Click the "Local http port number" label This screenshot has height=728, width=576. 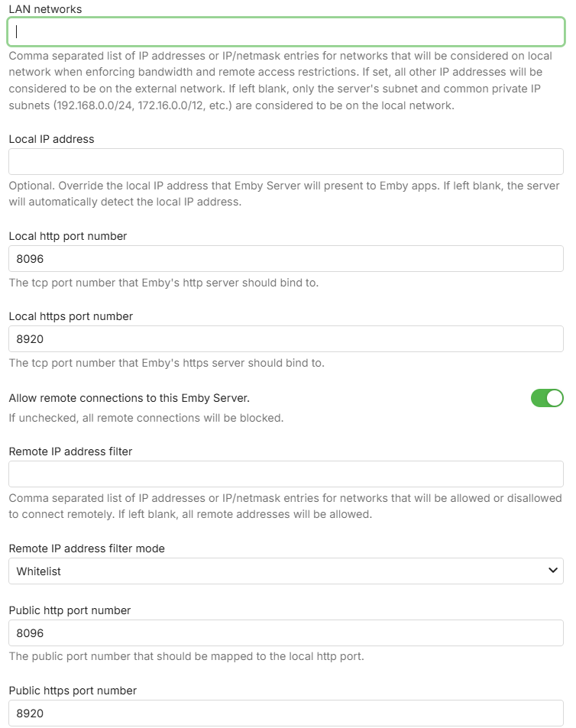[x=68, y=236]
